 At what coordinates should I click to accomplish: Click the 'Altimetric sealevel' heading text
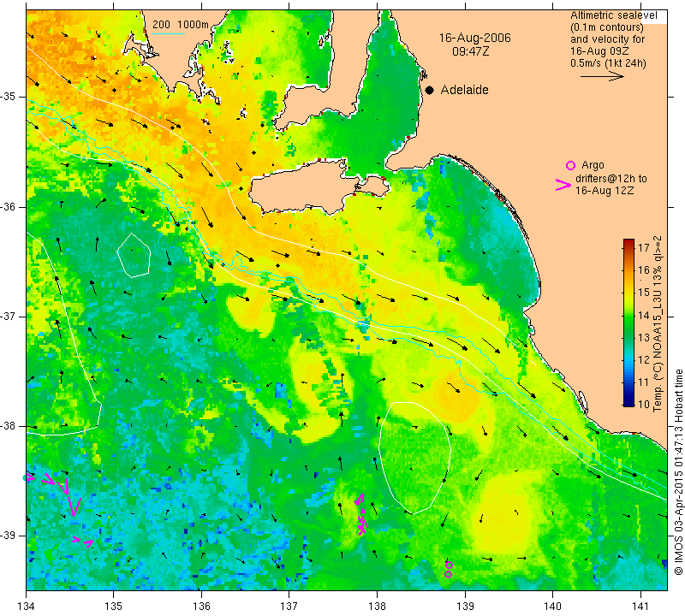(614, 15)
